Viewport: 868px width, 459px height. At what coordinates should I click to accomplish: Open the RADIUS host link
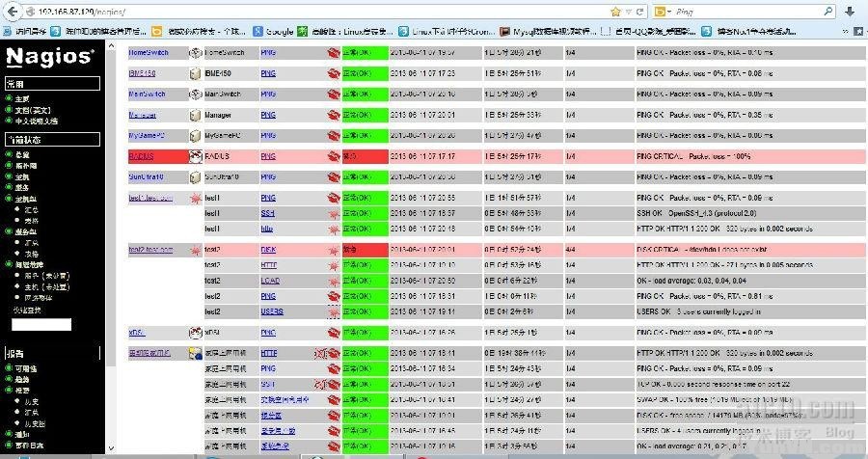click(141, 156)
